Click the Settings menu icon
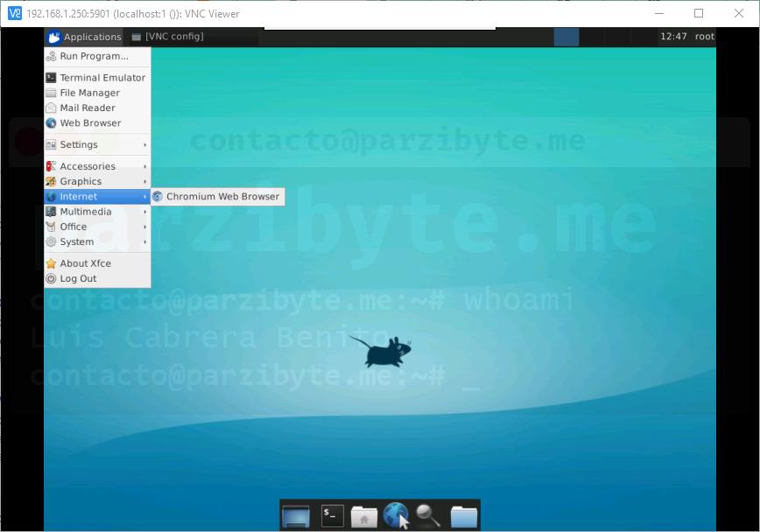The height and width of the screenshot is (532, 760). coord(51,144)
